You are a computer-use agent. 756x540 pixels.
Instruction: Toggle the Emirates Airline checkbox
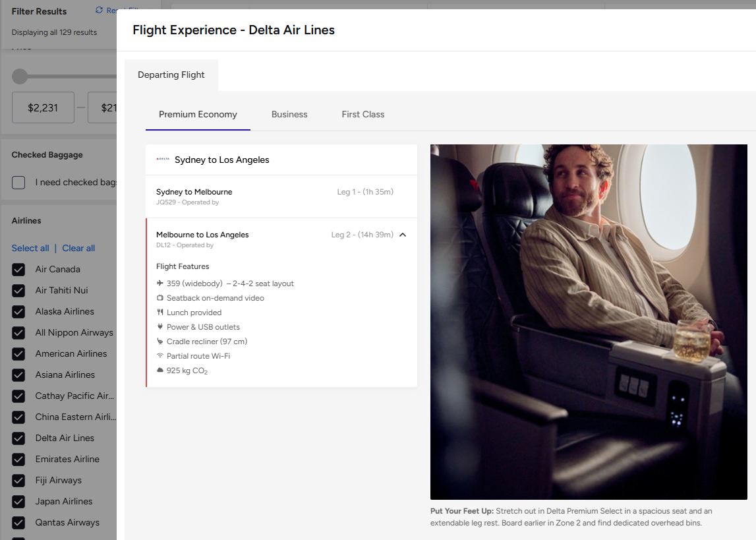point(18,460)
